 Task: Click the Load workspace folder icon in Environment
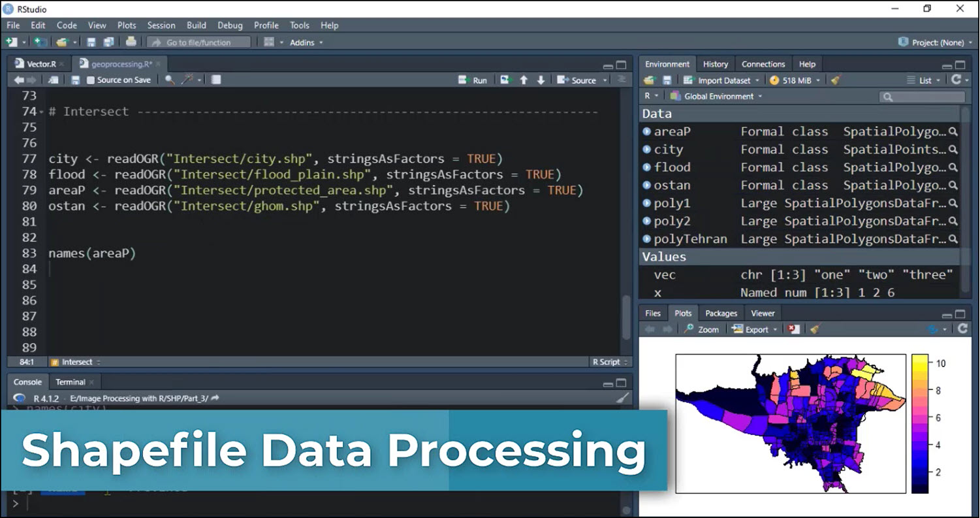[649, 80]
